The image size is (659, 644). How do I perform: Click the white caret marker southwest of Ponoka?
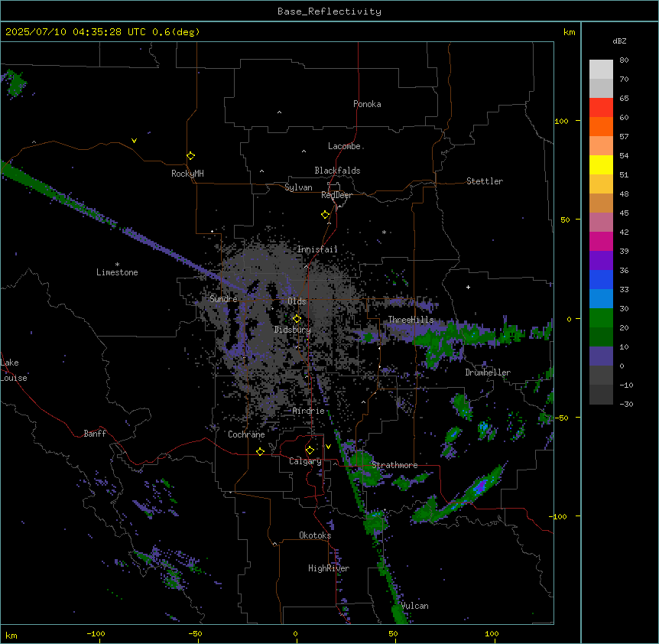(x=280, y=112)
